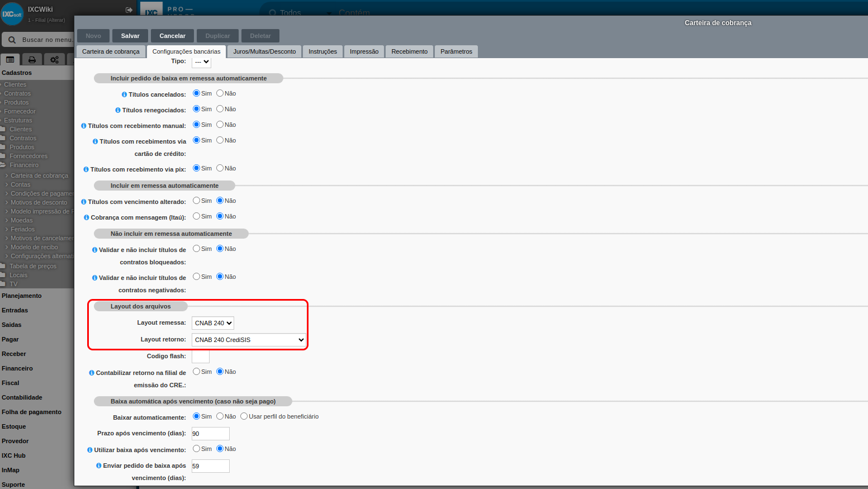Open the Instruções tab

(322, 51)
